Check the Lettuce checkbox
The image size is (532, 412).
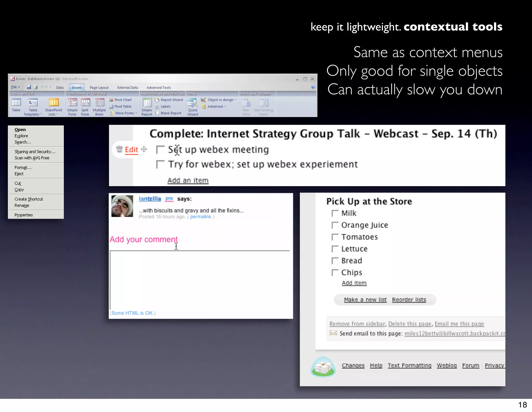click(x=335, y=249)
